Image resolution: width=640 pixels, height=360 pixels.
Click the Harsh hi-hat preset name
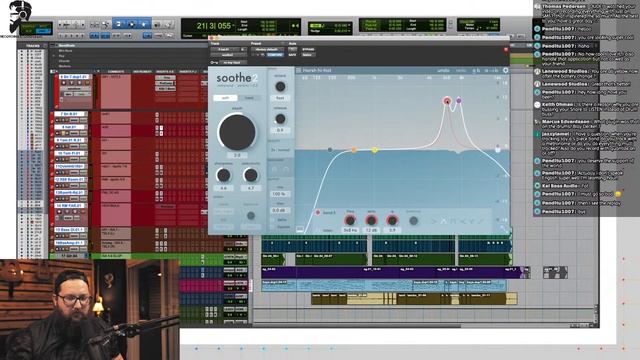click(x=317, y=70)
